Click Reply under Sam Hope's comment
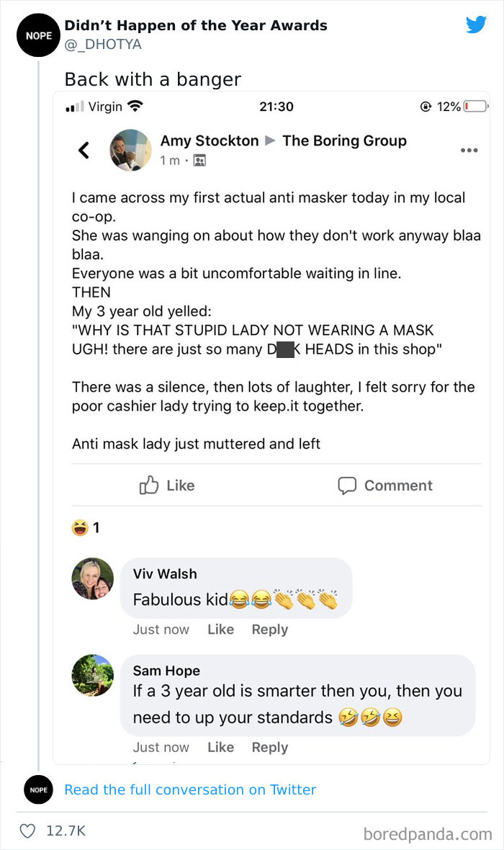Screen dimensions: 504x850 (x=269, y=747)
